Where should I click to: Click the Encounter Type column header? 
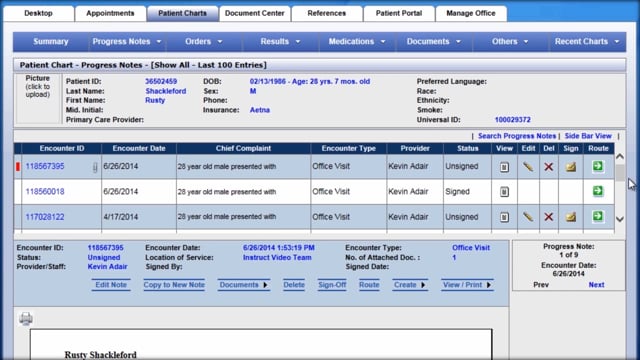click(349, 148)
